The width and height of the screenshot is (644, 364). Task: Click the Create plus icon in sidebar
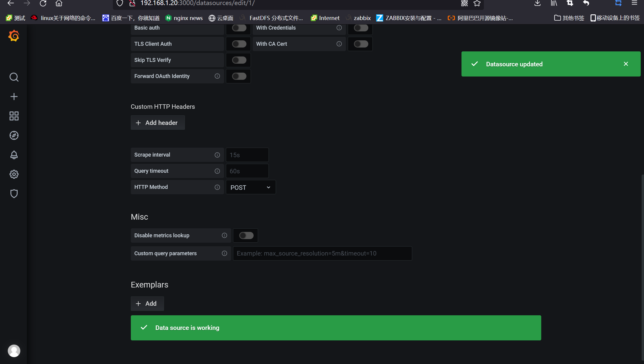click(14, 97)
